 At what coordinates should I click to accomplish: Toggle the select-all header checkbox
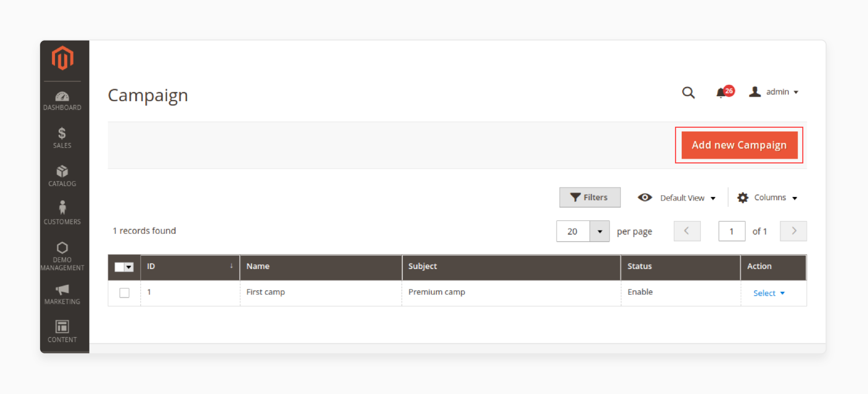click(x=119, y=267)
